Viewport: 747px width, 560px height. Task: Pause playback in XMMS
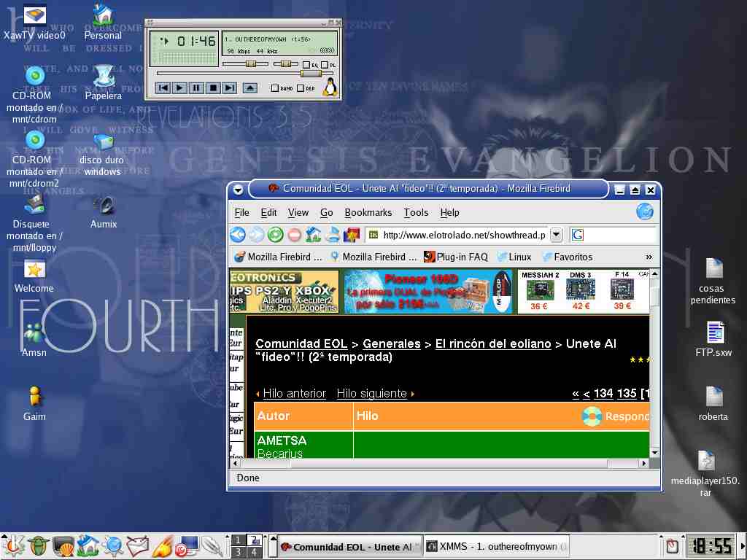pyautogui.click(x=196, y=88)
